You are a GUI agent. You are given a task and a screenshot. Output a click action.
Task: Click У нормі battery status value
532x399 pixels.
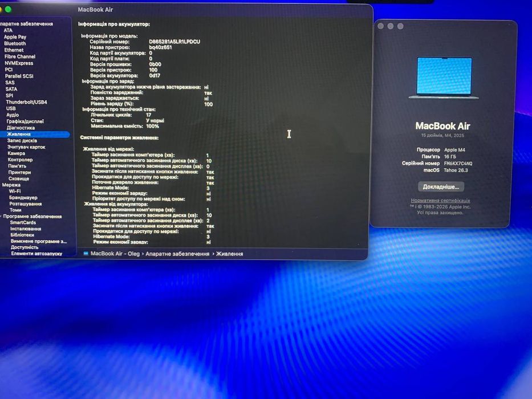[155, 120]
